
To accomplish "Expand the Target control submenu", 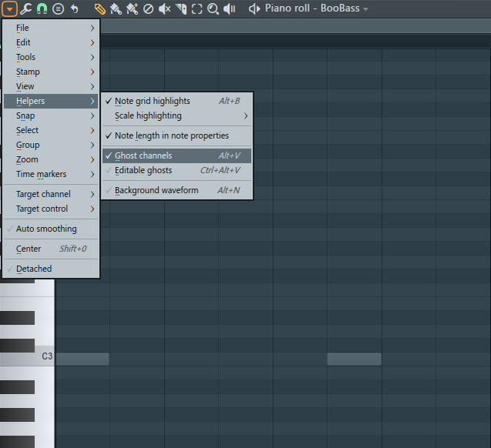I will pos(51,209).
